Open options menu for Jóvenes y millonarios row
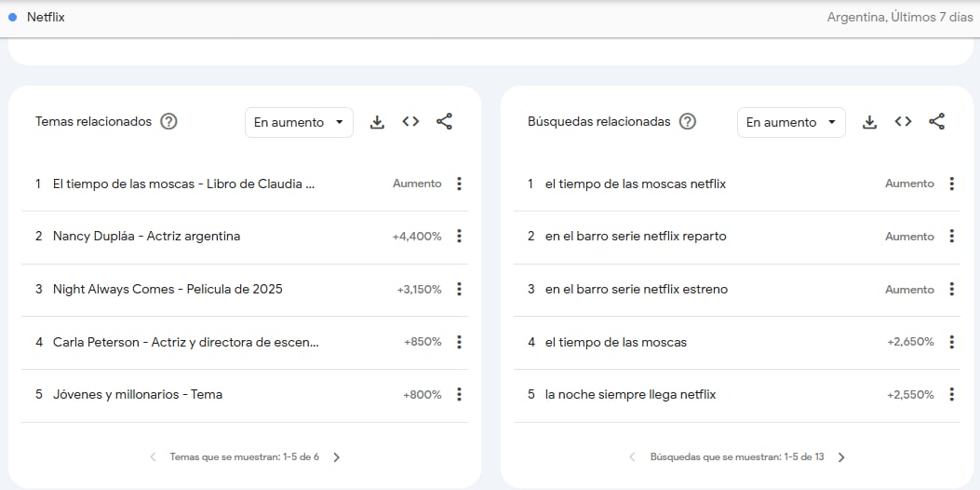The height and width of the screenshot is (490, 980). tap(460, 394)
